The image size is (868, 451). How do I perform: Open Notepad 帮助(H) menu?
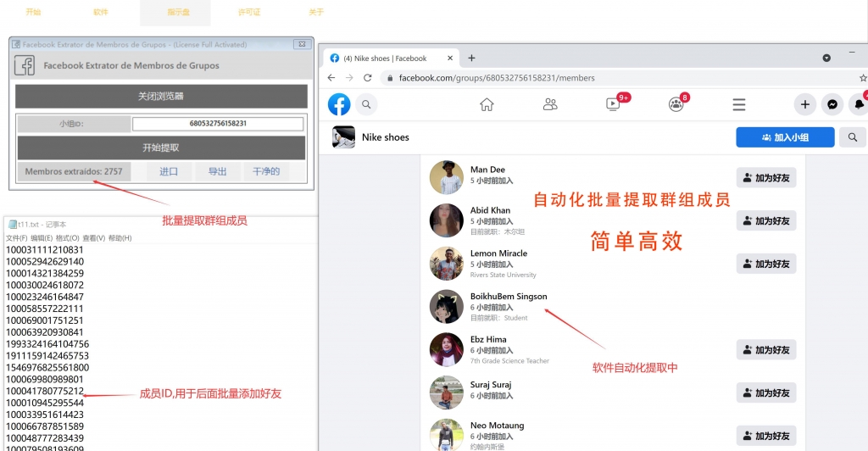click(x=120, y=238)
